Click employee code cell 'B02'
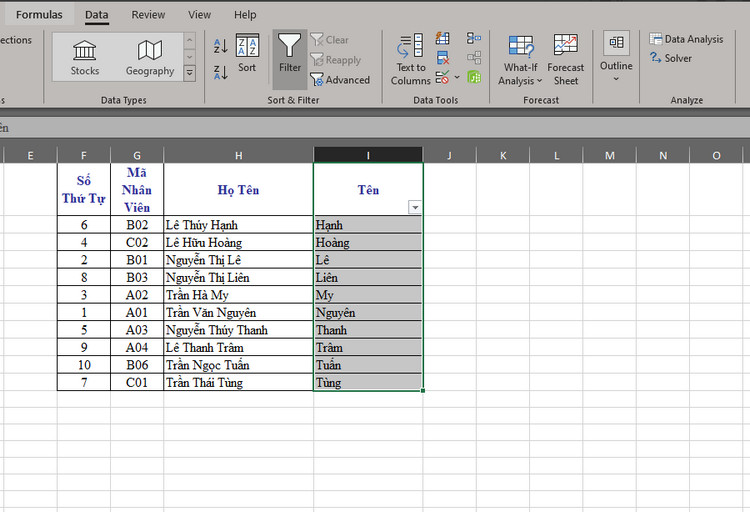This screenshot has height=512, width=750. 137,224
